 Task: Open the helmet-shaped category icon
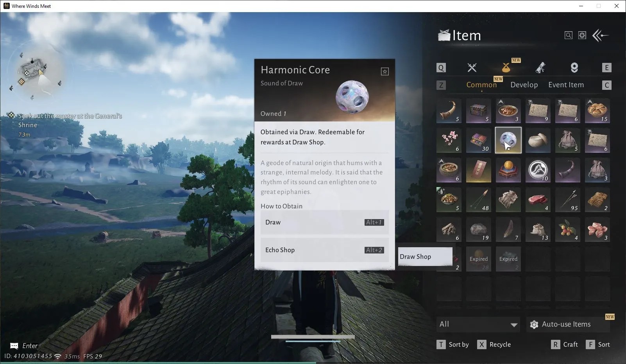574,68
